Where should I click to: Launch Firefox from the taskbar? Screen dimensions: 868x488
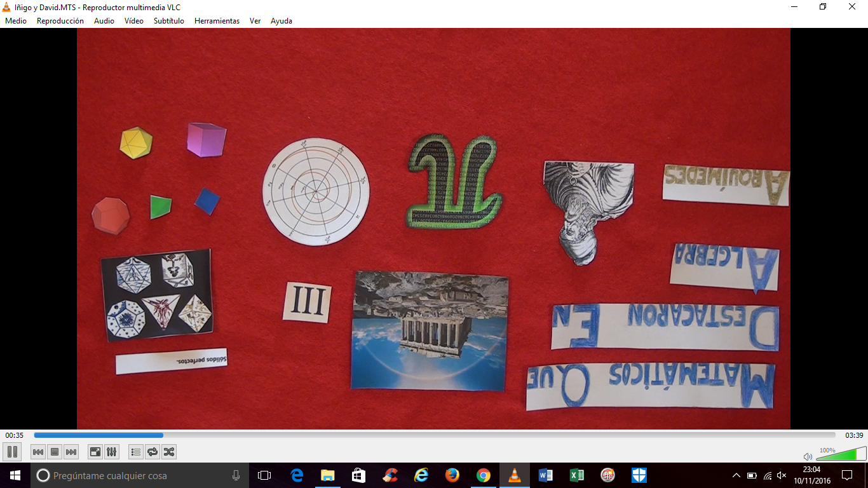(x=452, y=475)
